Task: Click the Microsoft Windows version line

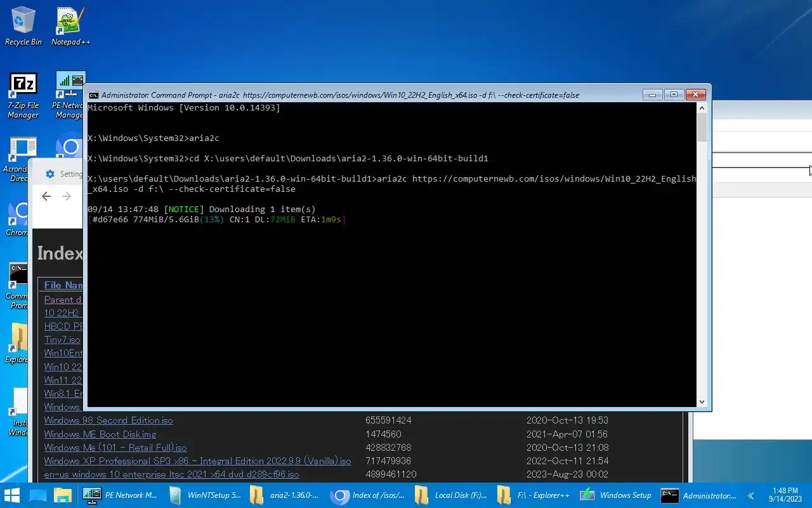Action: 184,108
